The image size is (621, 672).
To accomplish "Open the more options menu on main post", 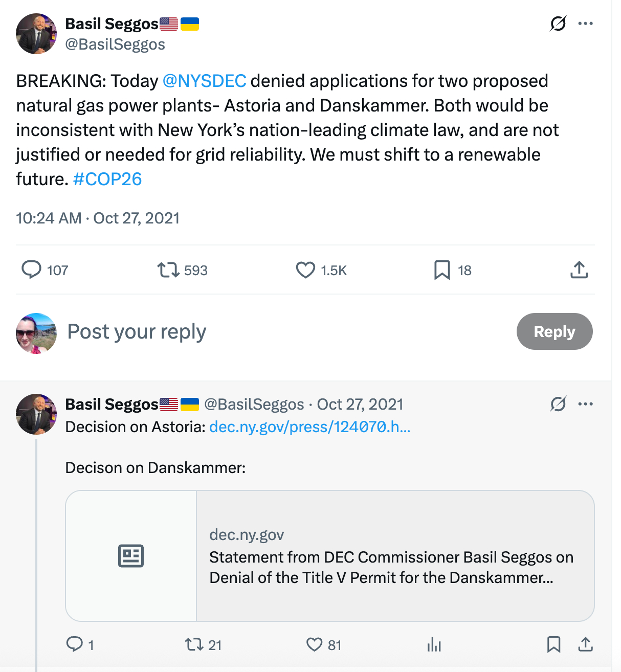I will [585, 24].
